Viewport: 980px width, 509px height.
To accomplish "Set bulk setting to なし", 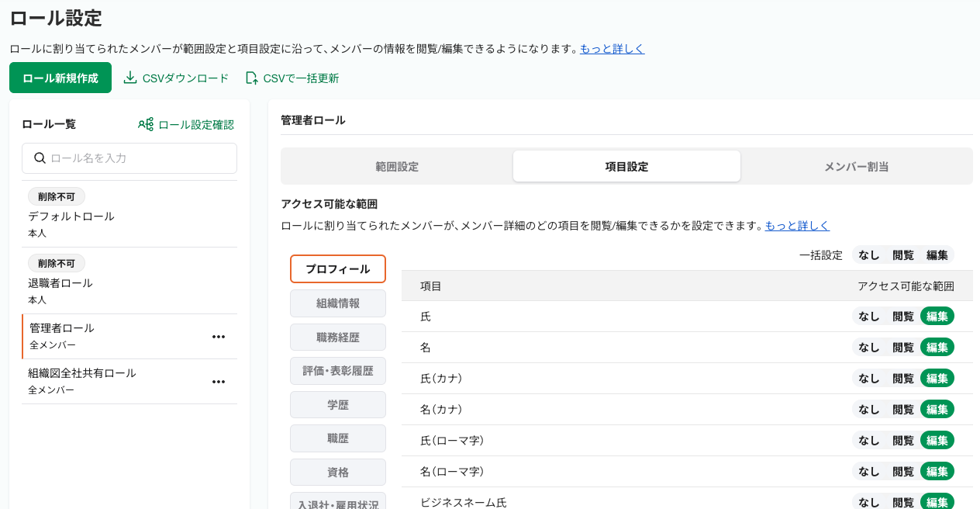I will (869, 254).
